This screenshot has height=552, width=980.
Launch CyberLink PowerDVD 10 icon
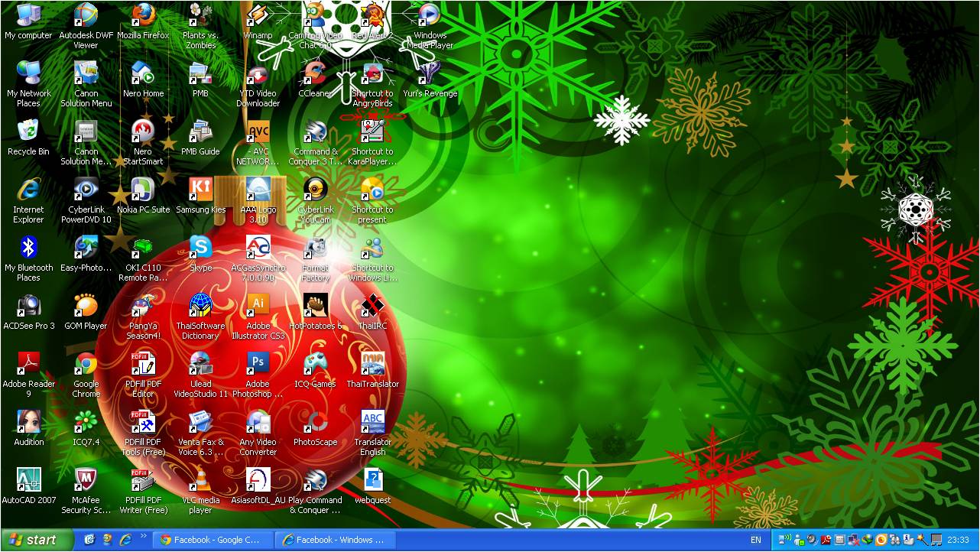pyautogui.click(x=86, y=200)
